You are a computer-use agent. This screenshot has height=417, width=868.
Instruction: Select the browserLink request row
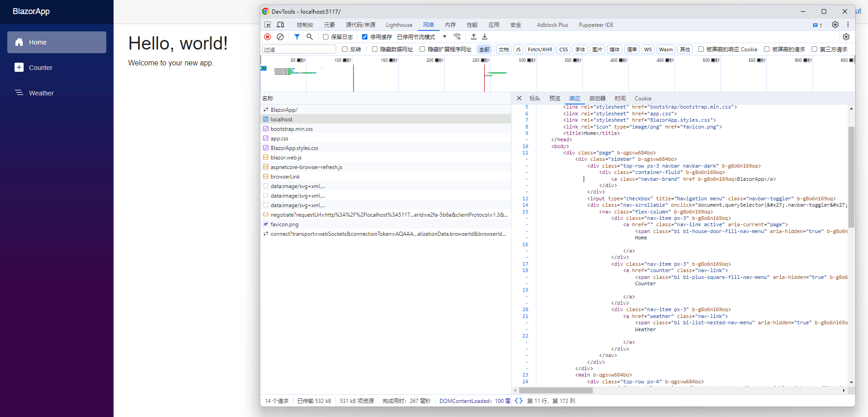pos(386,177)
